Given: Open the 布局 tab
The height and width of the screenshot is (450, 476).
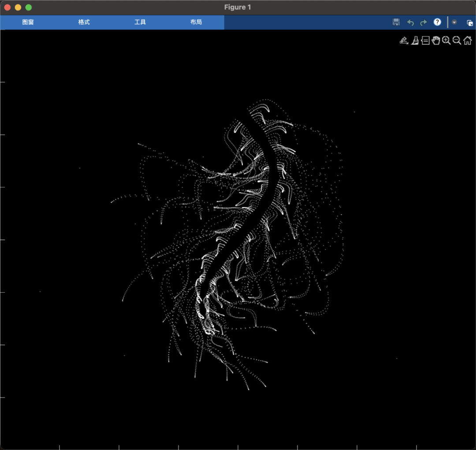Looking at the screenshot, I should (196, 22).
